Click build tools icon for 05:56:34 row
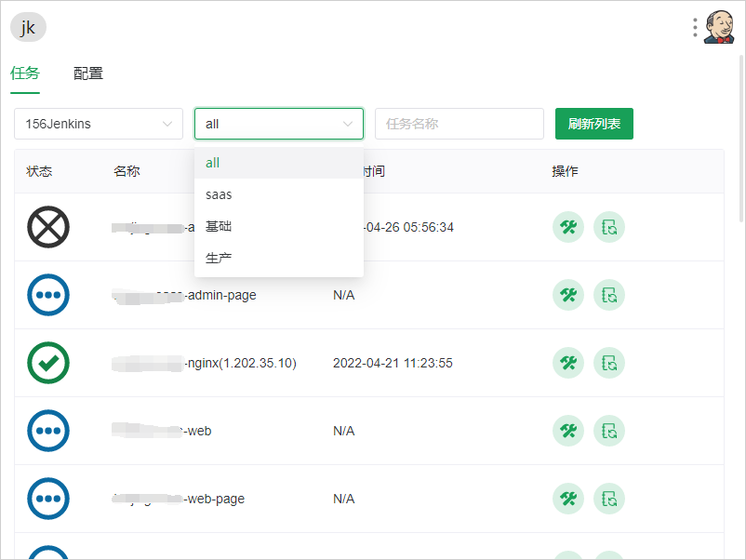 pos(568,227)
